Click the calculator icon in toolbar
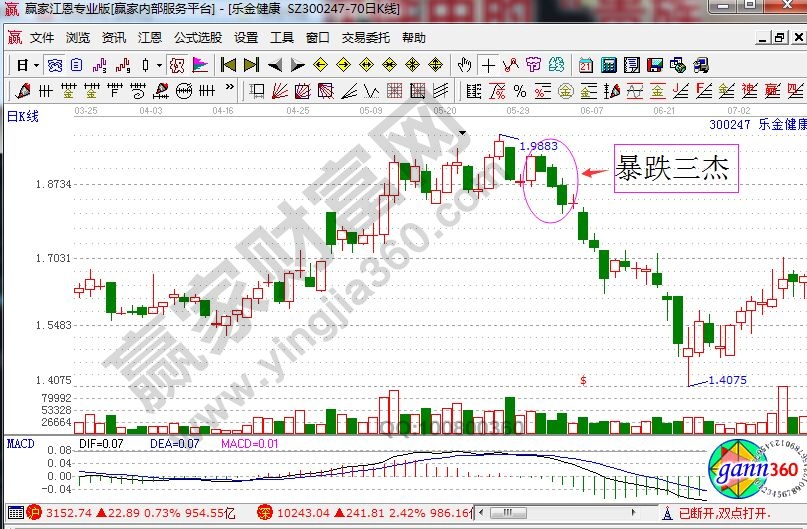Screen dimensions: 807x529 (x=608, y=65)
